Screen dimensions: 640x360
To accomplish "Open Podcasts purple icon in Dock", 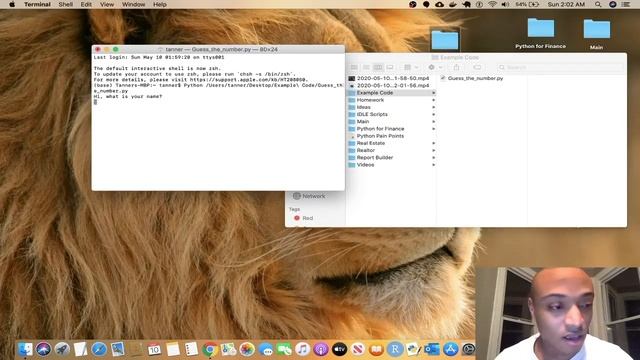I will coord(321,349).
